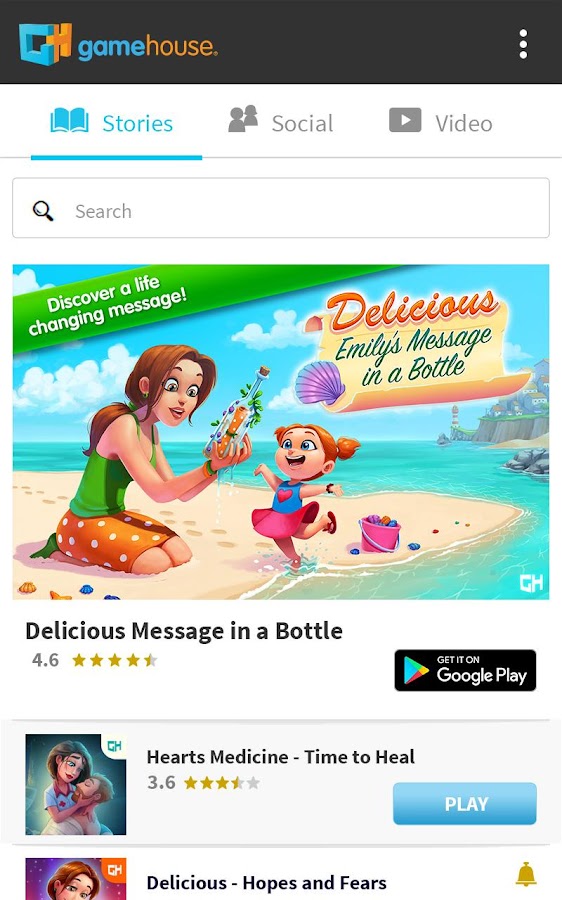Open the Hearts Medicine game thumbnail

click(x=76, y=784)
